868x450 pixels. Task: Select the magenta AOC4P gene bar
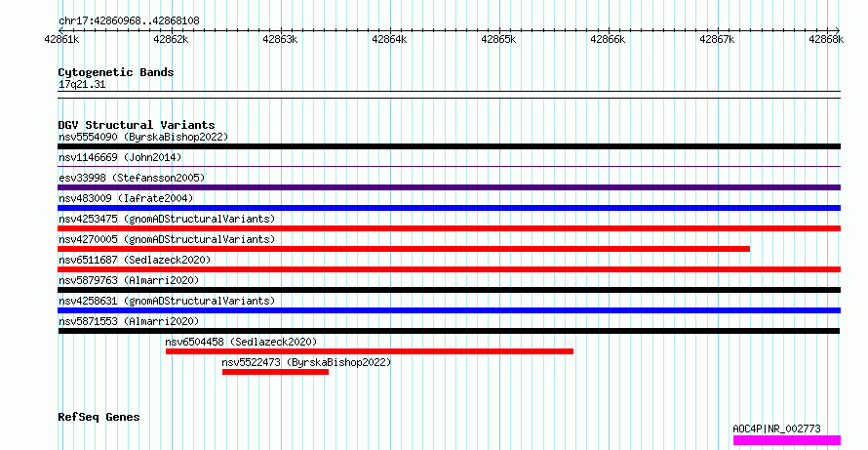point(787,440)
